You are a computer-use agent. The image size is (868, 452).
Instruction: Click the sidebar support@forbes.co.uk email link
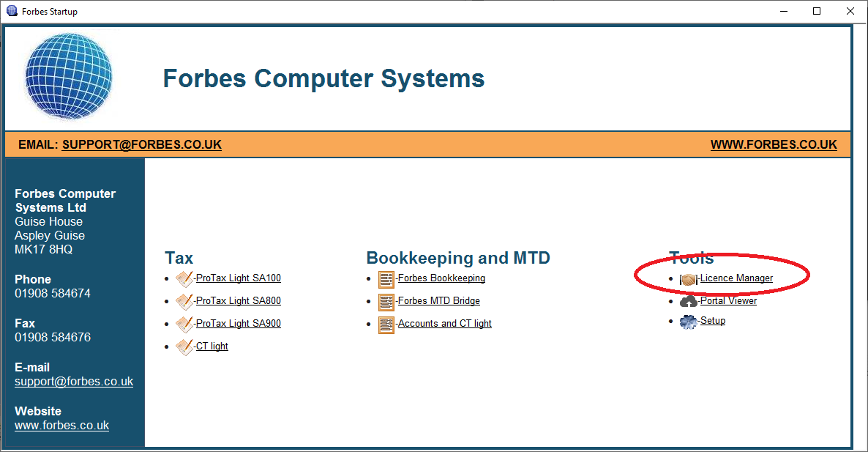[x=74, y=382]
